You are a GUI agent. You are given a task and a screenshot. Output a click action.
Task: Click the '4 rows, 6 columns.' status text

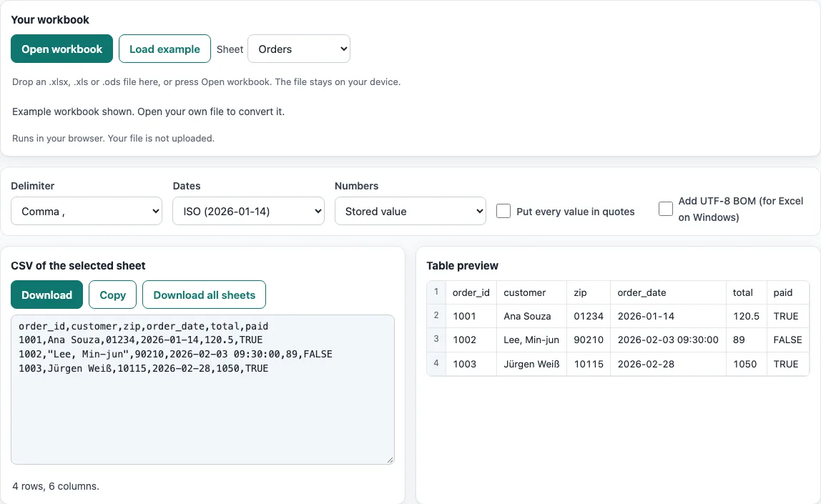point(56,486)
